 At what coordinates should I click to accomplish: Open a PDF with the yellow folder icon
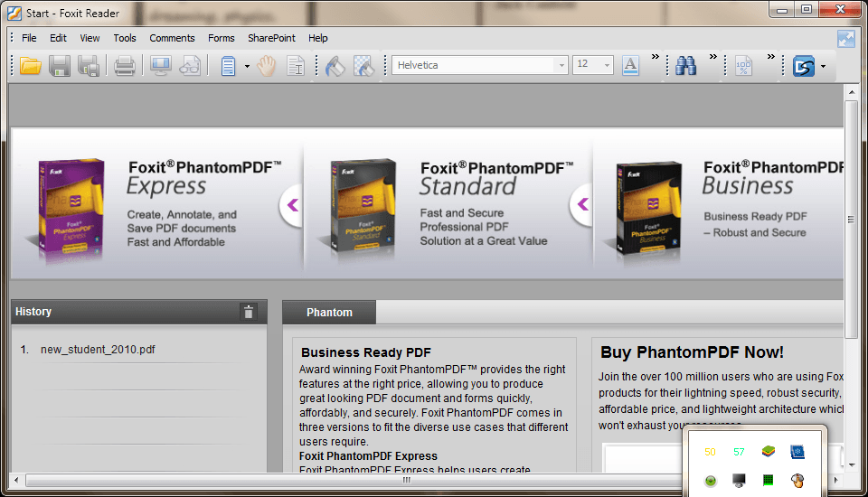tap(31, 66)
